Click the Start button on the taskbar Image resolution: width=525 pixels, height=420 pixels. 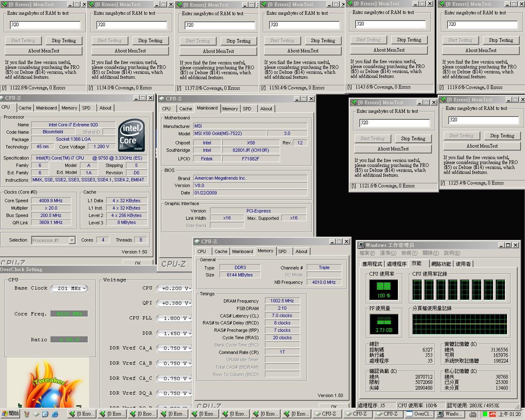[10, 414]
